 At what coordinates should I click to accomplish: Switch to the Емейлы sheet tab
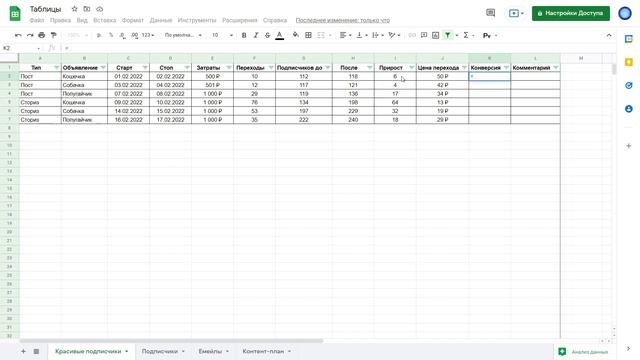coord(210,351)
